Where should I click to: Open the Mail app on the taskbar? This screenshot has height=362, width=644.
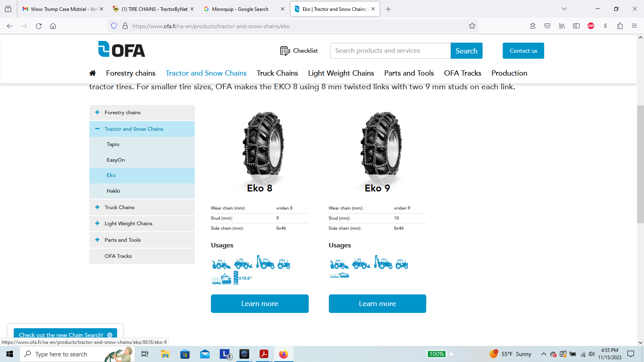(205, 354)
